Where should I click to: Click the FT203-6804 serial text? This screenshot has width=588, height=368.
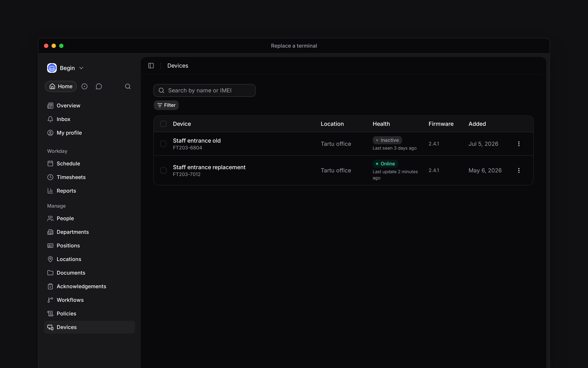coord(188,148)
